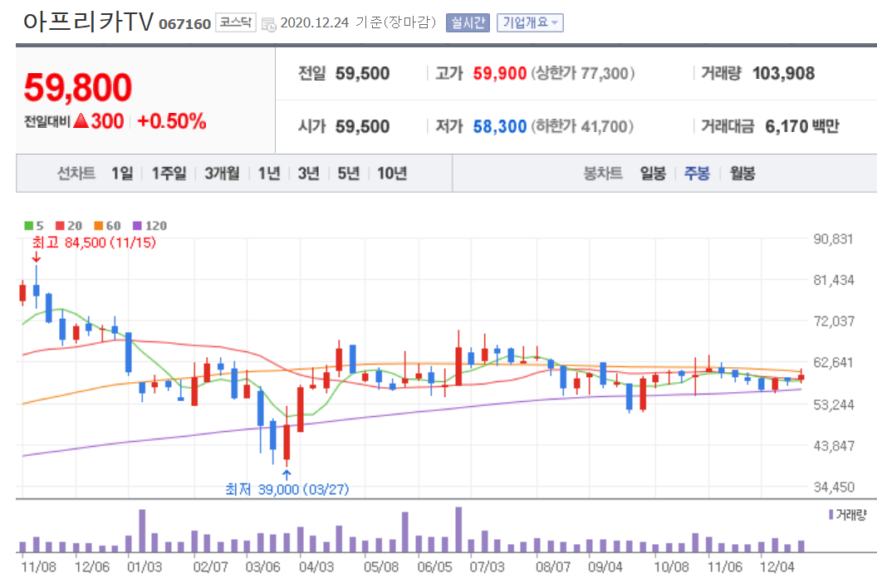Click the 선차트 label
The image size is (877, 588).
click(76, 174)
